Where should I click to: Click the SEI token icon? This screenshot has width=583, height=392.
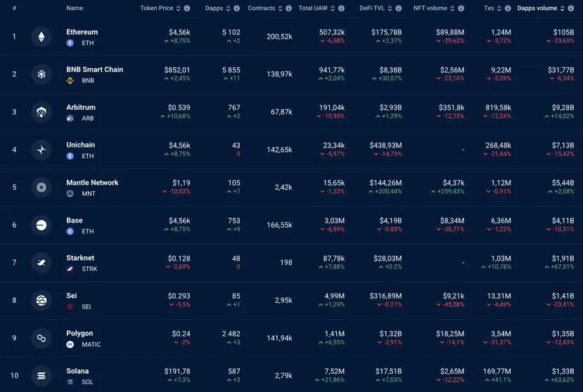point(70,307)
